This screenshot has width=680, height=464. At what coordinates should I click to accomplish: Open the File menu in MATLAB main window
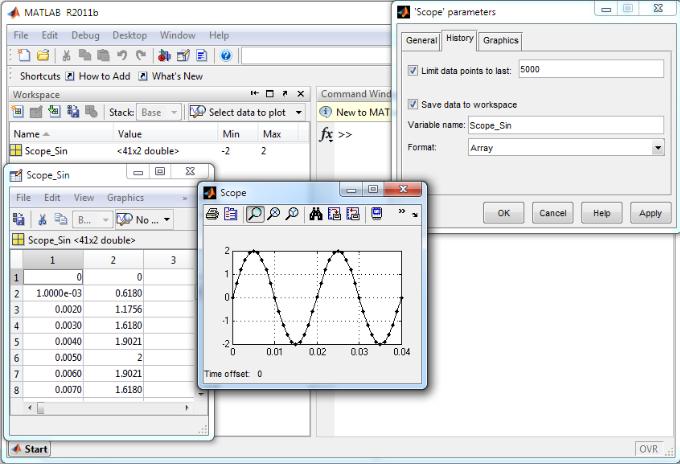pyautogui.click(x=21, y=36)
